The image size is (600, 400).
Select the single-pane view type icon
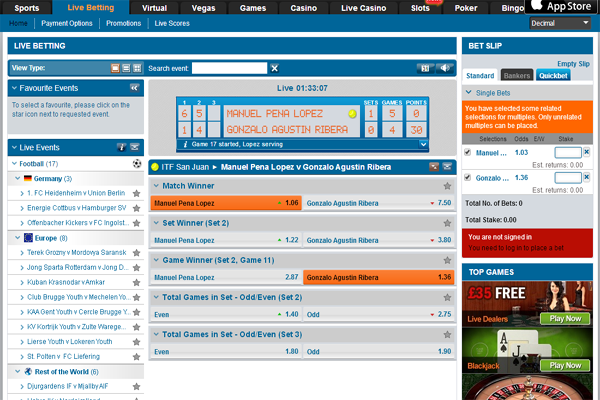(x=115, y=69)
